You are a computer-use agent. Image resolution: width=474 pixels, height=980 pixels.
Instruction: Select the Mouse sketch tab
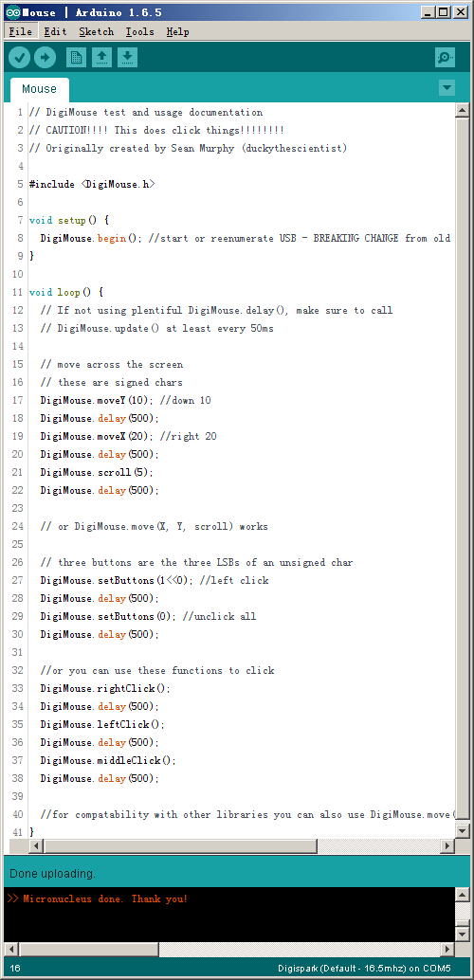point(40,89)
